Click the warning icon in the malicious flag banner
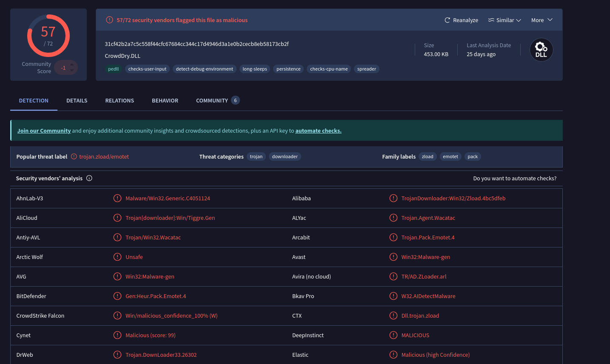This screenshot has height=364, width=610. click(109, 20)
